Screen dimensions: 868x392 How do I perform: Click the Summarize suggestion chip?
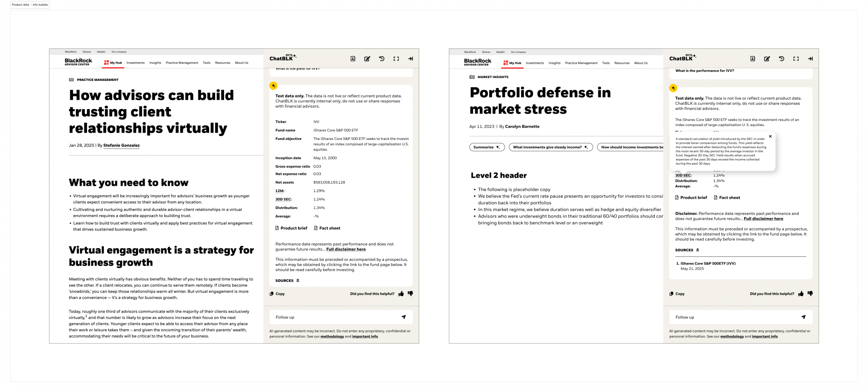(x=487, y=147)
